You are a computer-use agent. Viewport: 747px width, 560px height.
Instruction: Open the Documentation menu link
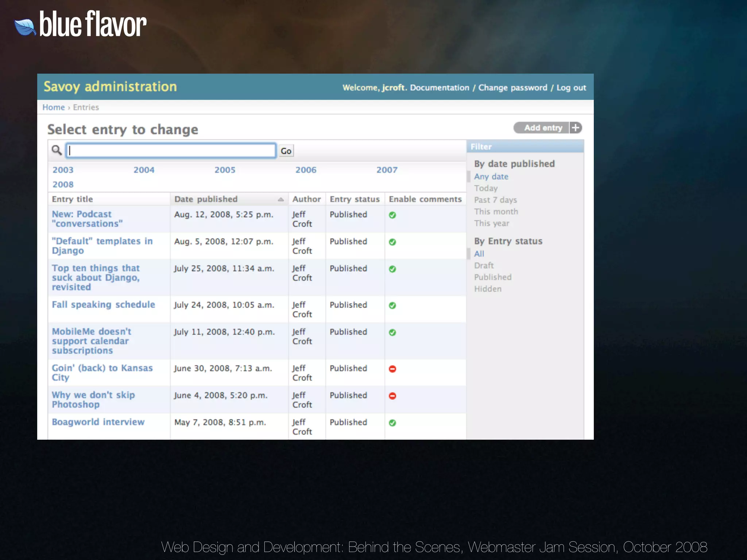point(439,88)
